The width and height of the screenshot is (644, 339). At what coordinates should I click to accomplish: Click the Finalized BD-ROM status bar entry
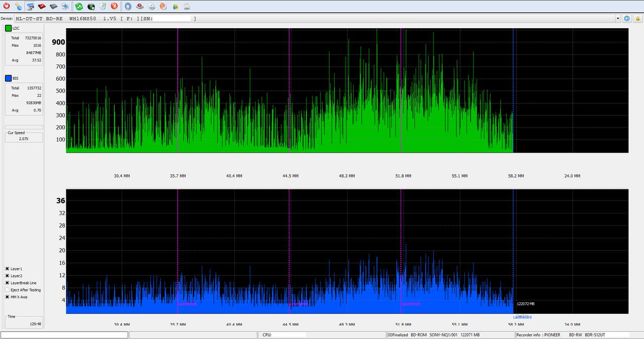450,335
